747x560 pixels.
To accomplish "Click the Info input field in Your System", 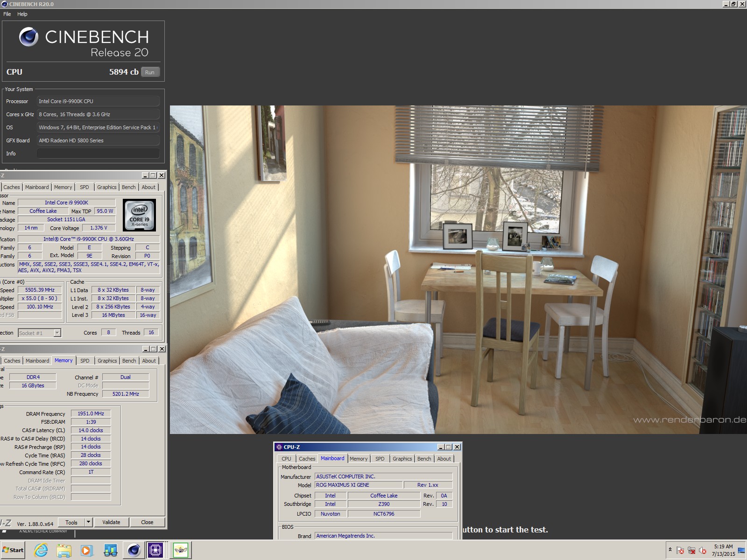I will 98,154.
